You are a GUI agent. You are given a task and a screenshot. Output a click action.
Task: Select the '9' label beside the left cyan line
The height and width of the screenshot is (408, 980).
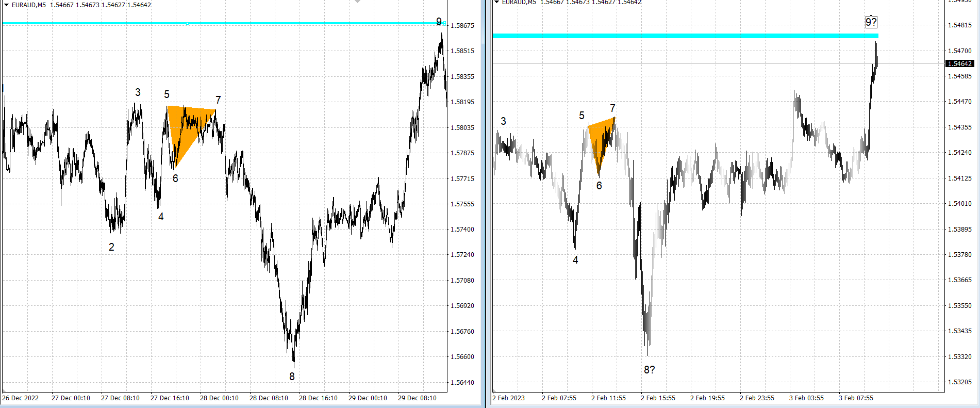(x=439, y=22)
